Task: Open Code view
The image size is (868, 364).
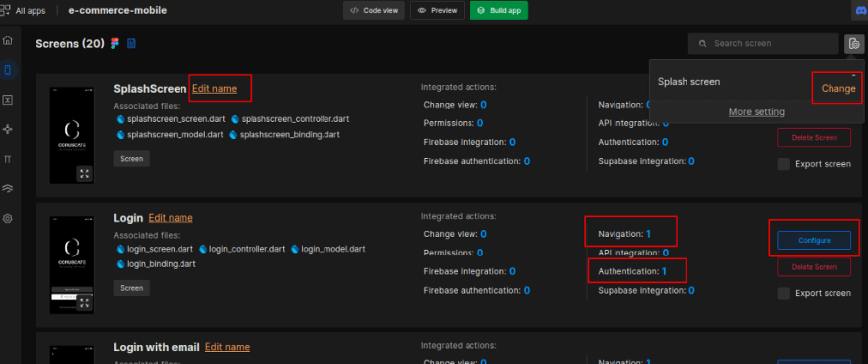Action: click(x=374, y=11)
